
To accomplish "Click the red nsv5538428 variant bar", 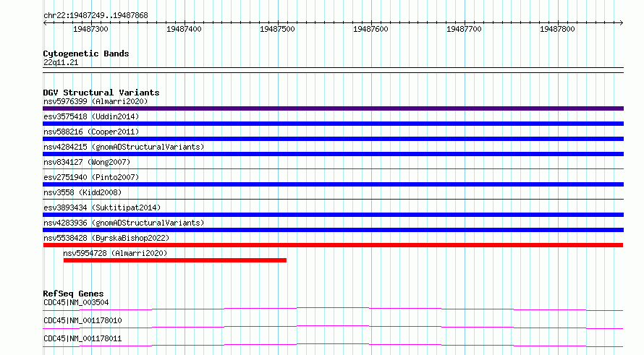I will pyautogui.click(x=333, y=245).
